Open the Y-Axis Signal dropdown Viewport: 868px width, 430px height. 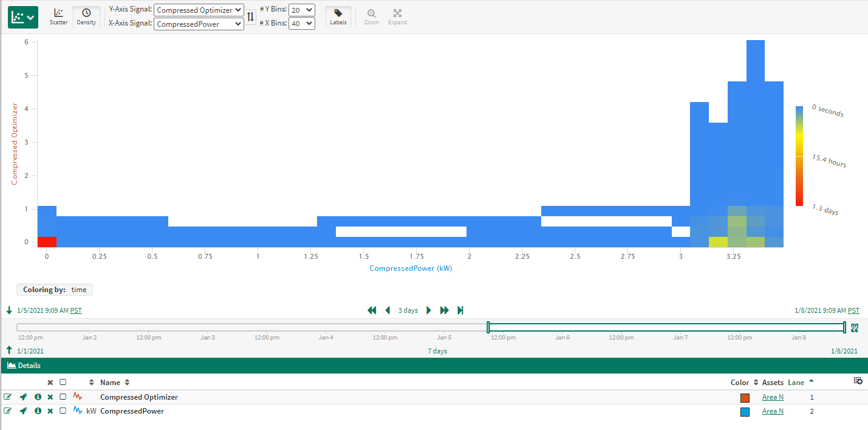199,10
